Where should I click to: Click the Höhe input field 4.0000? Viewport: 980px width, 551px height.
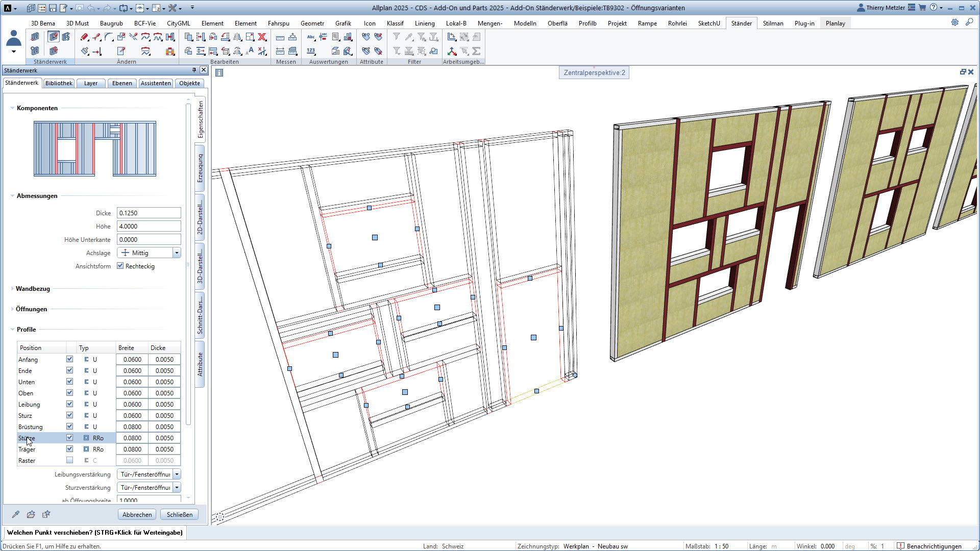[x=149, y=226]
